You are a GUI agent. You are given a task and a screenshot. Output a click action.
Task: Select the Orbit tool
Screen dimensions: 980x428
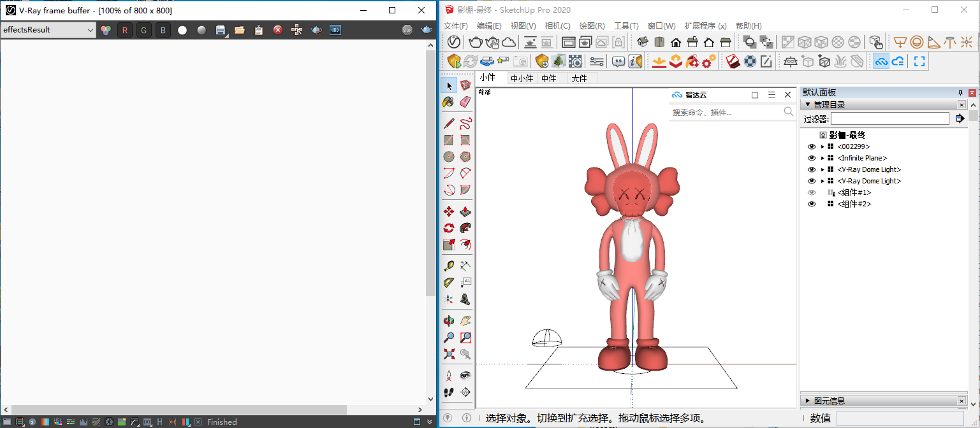pyautogui.click(x=449, y=321)
